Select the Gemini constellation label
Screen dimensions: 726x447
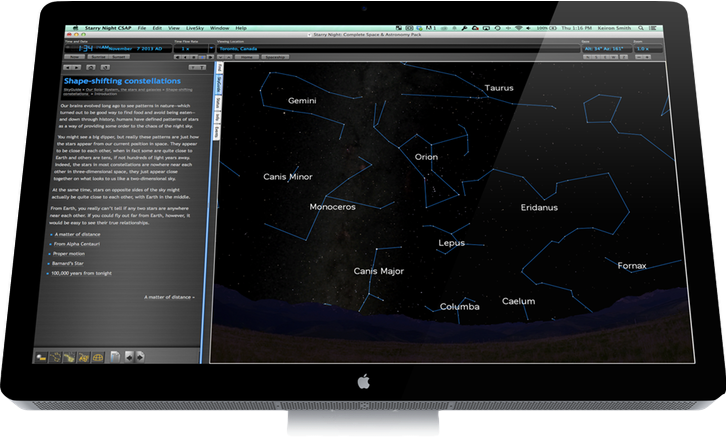pyautogui.click(x=302, y=101)
